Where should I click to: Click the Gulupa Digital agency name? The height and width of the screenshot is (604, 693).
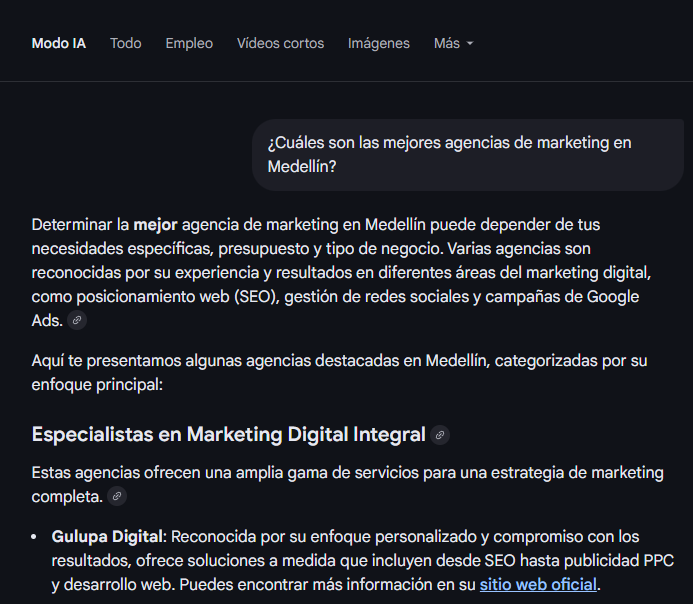click(x=106, y=537)
